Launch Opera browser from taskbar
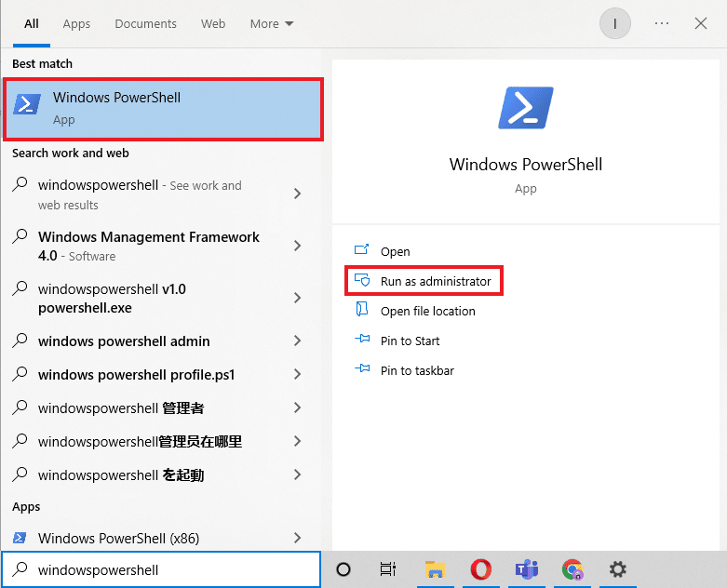Screen dimensions: 727x588 480,569
